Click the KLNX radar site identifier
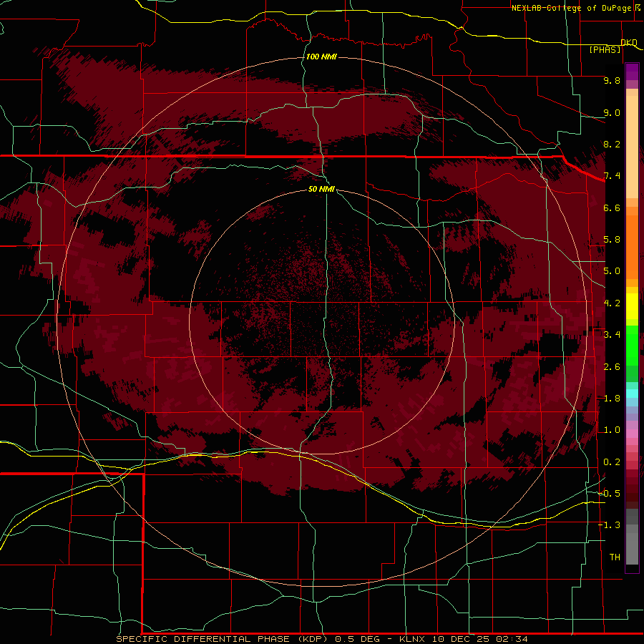Viewport: 644px width, 644px height. click(412, 639)
